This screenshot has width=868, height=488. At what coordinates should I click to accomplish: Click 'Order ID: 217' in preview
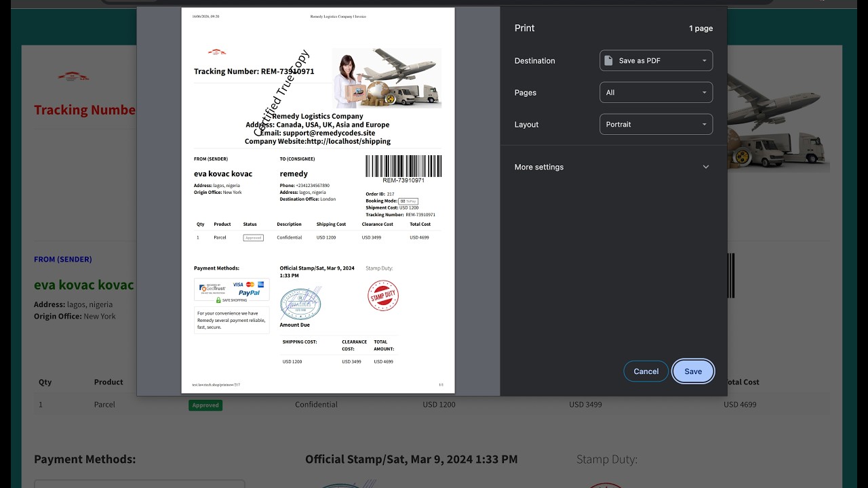(380, 195)
